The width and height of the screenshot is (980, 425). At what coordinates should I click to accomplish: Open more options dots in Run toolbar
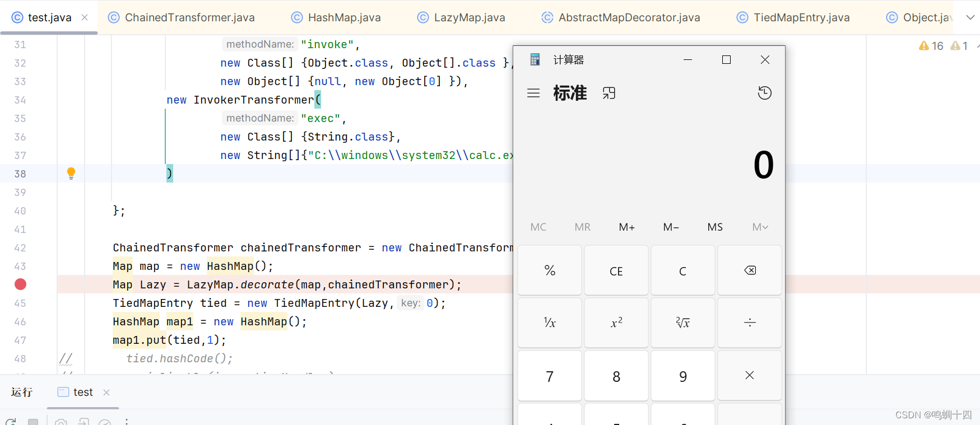127,422
